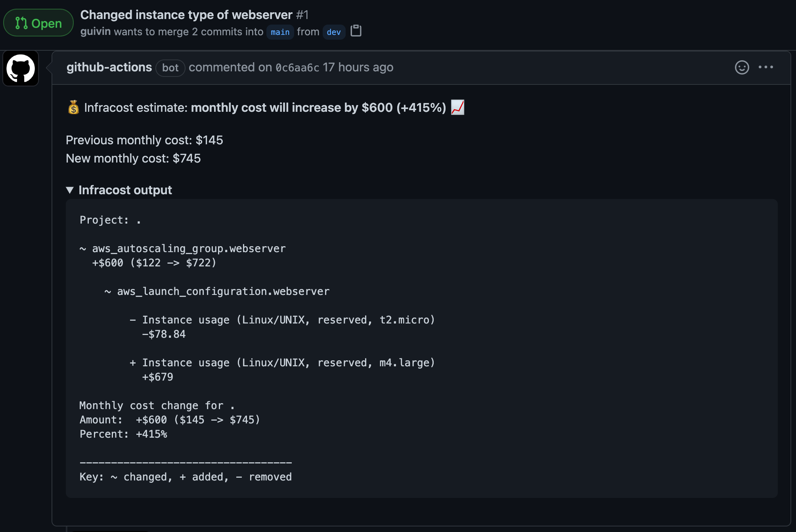This screenshot has width=796, height=532.
Task: Open guivin's user profile link
Action: pos(95,32)
